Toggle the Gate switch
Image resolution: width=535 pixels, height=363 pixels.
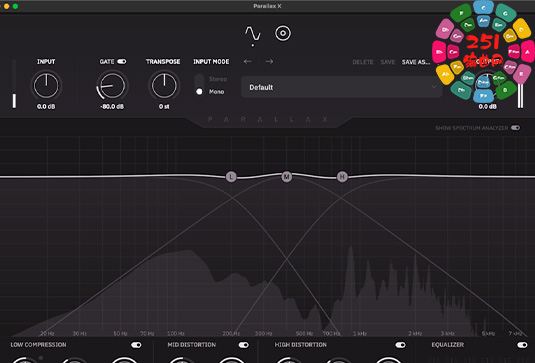[x=122, y=61]
